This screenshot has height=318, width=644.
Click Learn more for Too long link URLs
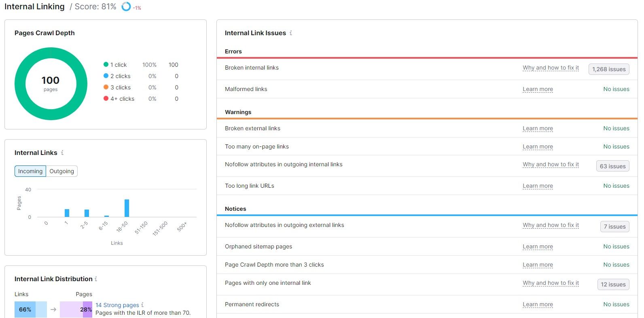pyautogui.click(x=538, y=186)
